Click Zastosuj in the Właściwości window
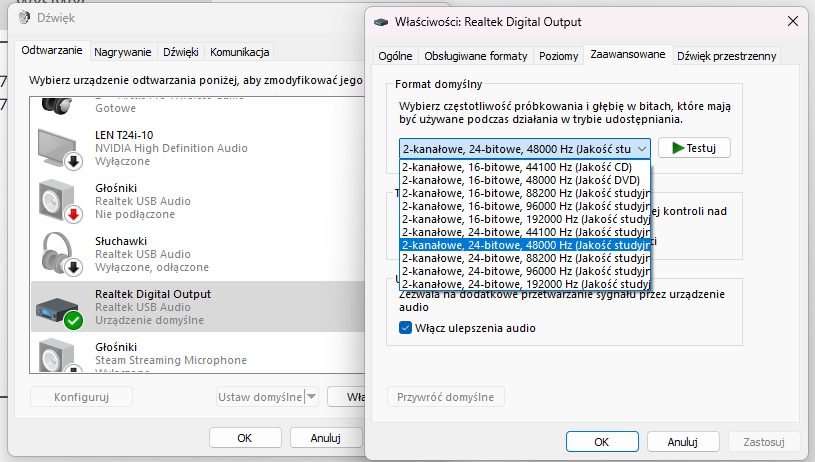Image resolution: width=815 pixels, height=462 pixels. [x=764, y=442]
